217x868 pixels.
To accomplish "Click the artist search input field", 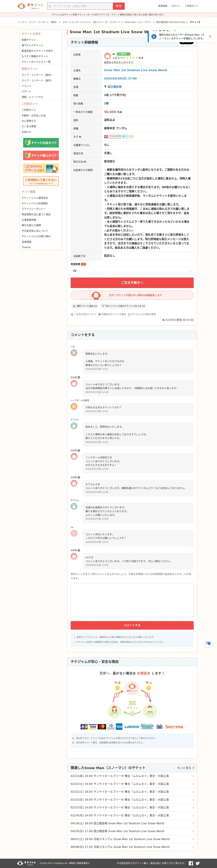I will pyautogui.click(x=82, y=6).
